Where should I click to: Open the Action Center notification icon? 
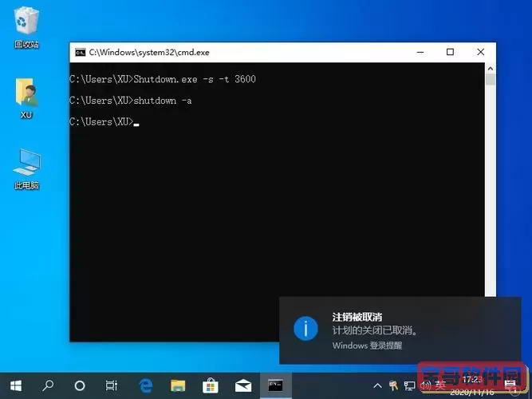click(510, 385)
